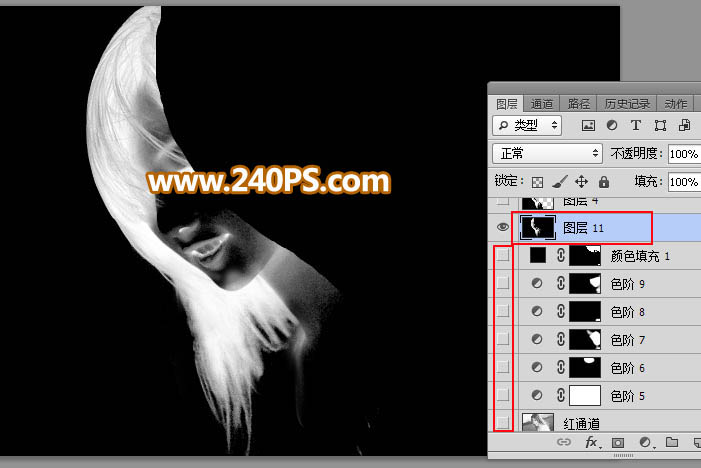The width and height of the screenshot is (701, 468).
Task: Toggle mask link on 色阶 9
Action: (561, 283)
